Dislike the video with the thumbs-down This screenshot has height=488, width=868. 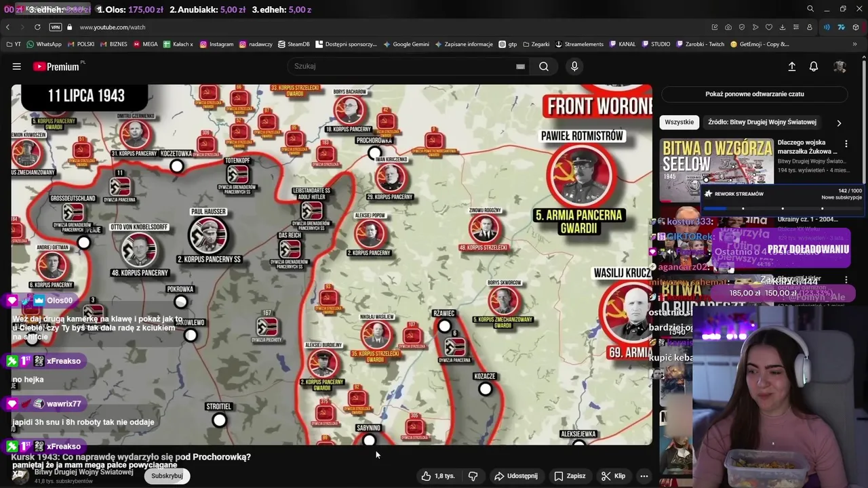473,476
